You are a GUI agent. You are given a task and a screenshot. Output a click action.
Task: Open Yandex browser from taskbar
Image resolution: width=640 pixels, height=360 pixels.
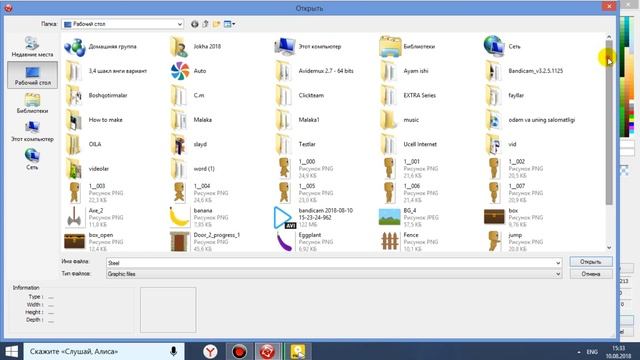[210, 351]
